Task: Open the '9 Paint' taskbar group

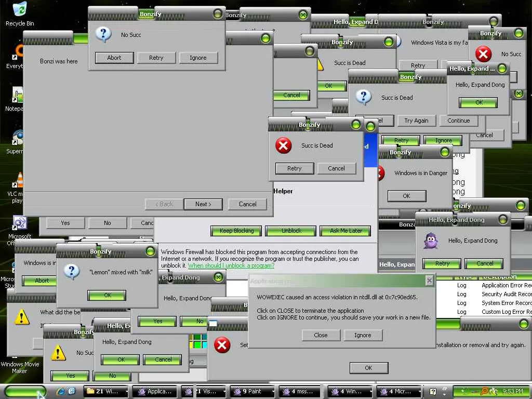Action: pyautogui.click(x=252, y=391)
